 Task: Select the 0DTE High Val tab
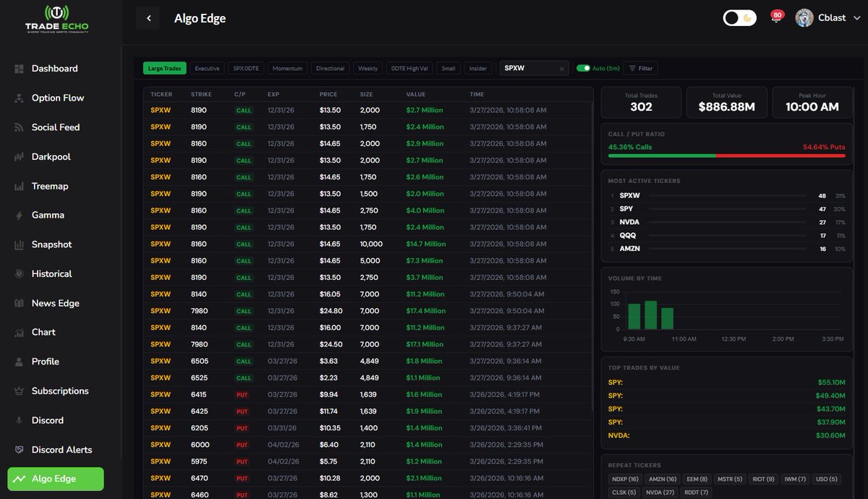[409, 68]
